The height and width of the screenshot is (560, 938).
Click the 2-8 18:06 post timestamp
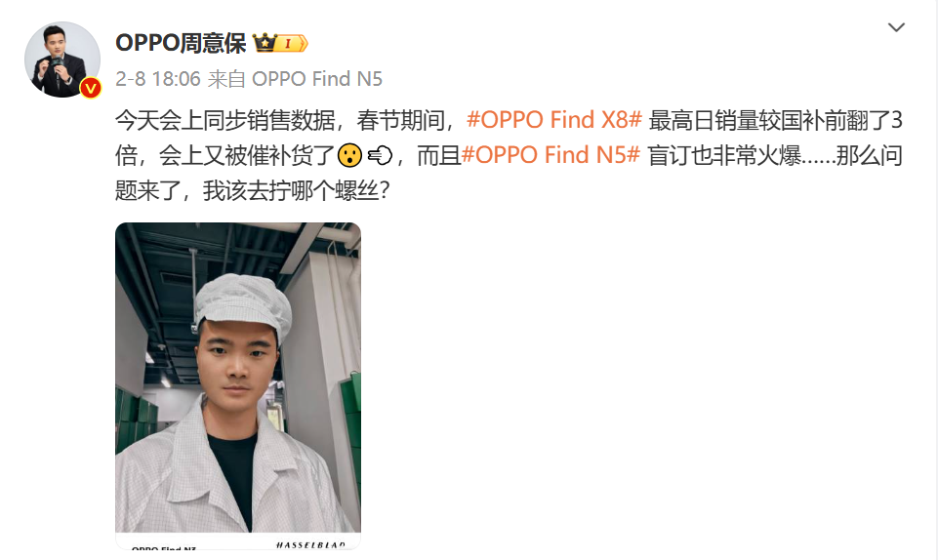click(158, 79)
